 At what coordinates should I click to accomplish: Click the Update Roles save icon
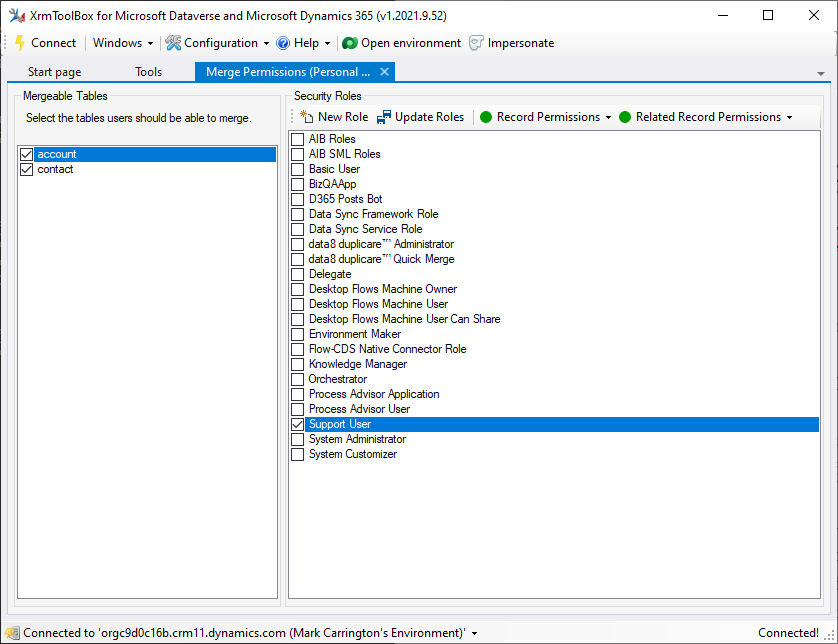pos(384,117)
